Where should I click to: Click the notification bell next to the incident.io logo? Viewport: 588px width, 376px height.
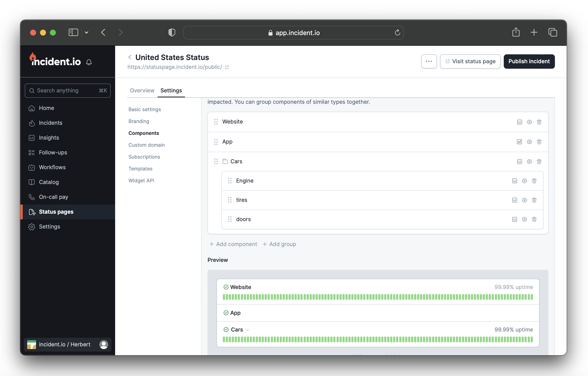pos(89,62)
